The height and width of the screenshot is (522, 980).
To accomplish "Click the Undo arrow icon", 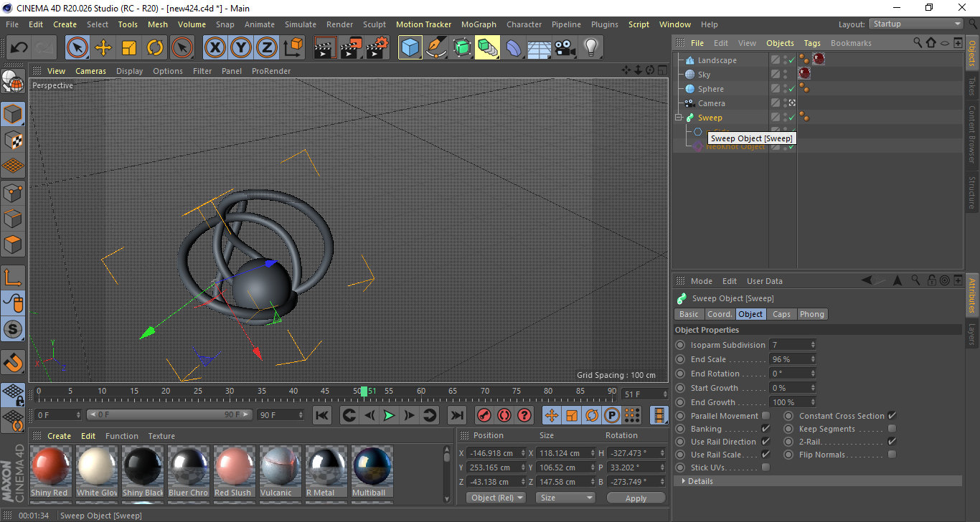I will (x=19, y=48).
